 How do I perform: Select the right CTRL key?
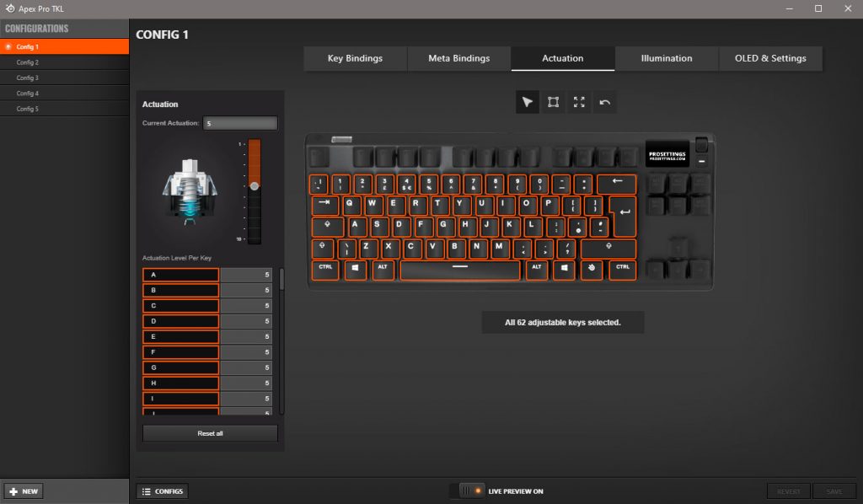click(x=623, y=271)
